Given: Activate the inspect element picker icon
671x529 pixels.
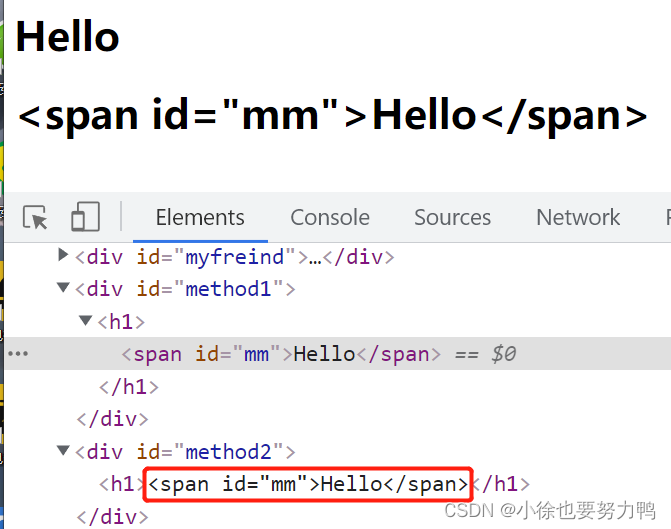Looking at the screenshot, I should pyautogui.click(x=35, y=217).
